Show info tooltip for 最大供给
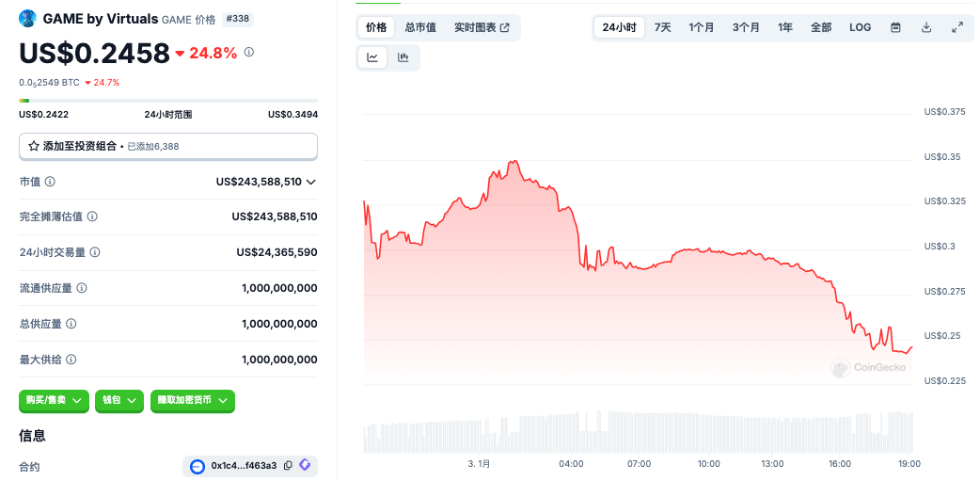This screenshot has height=481, width=980. click(71, 360)
